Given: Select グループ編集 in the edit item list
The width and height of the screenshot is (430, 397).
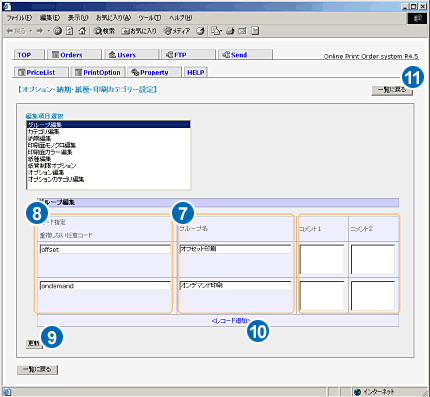Looking at the screenshot, I should (x=108, y=124).
